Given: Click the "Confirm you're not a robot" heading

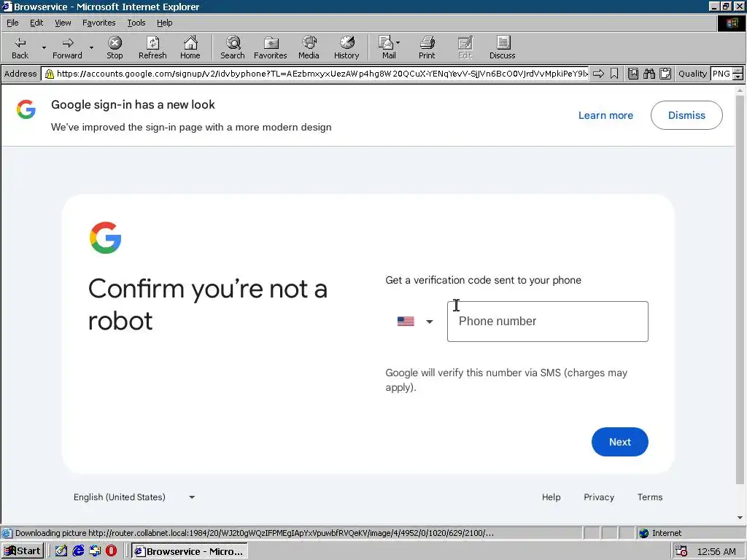Looking at the screenshot, I should tap(208, 305).
